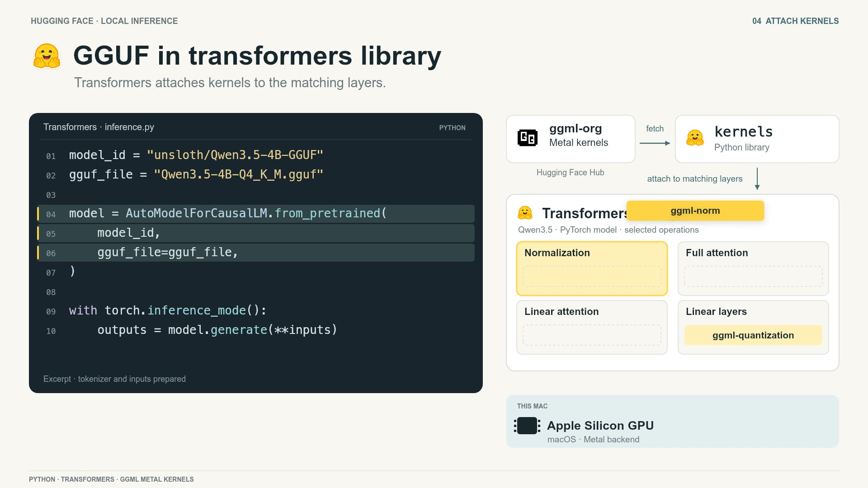The width and height of the screenshot is (868, 488).
Task: Click the 'THIS MAC' label
Action: click(532, 406)
